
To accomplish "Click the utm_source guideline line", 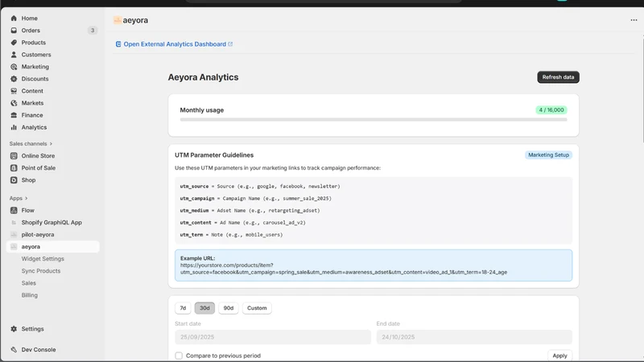I will pos(260,187).
